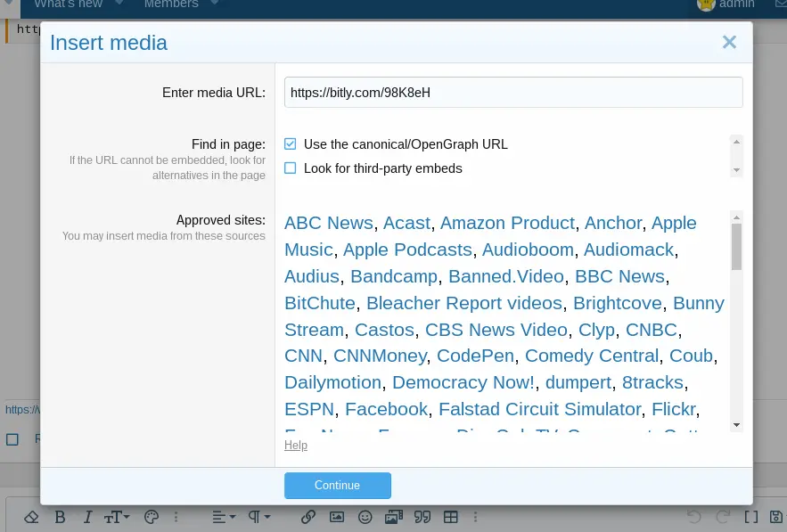Toggle Italic in editor toolbar

point(88,517)
